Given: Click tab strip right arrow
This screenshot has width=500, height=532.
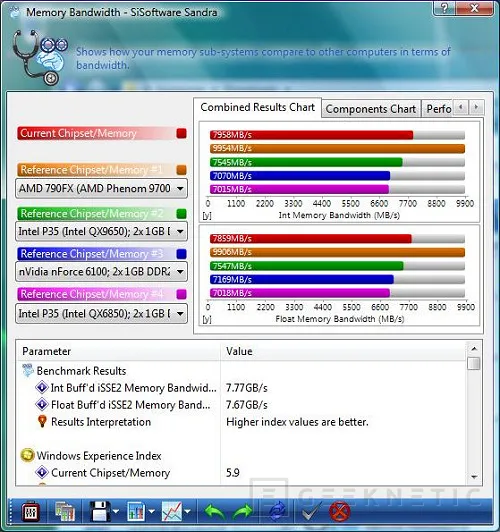Looking at the screenshot, I should coord(476,107).
